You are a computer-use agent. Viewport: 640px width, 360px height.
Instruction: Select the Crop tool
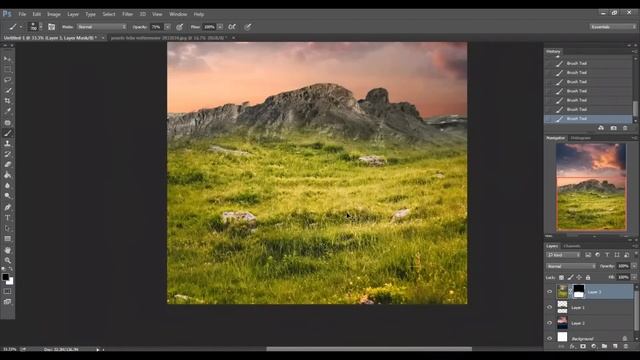click(x=7, y=101)
